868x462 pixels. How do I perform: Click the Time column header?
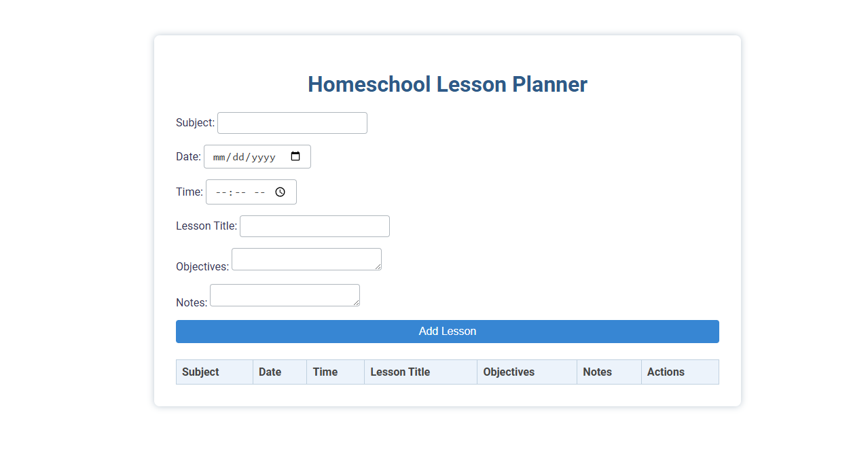click(x=325, y=372)
